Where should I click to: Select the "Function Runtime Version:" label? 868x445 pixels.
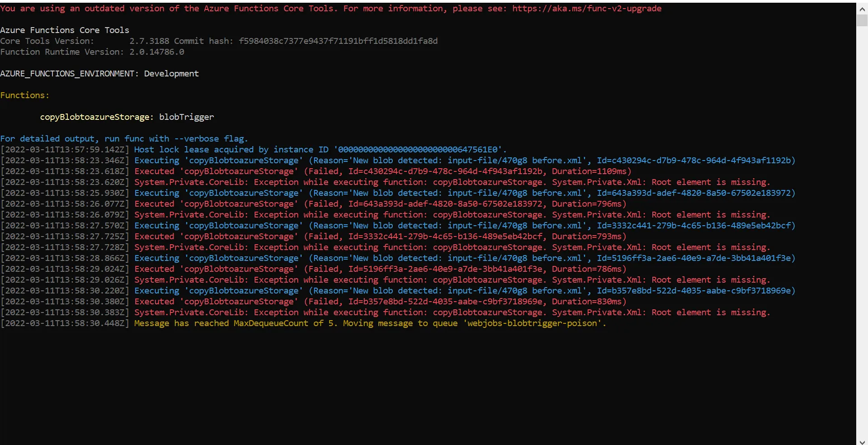coord(62,52)
